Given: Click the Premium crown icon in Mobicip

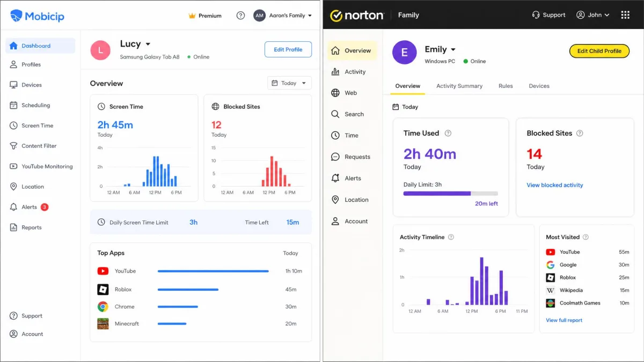Looking at the screenshot, I should tap(192, 16).
